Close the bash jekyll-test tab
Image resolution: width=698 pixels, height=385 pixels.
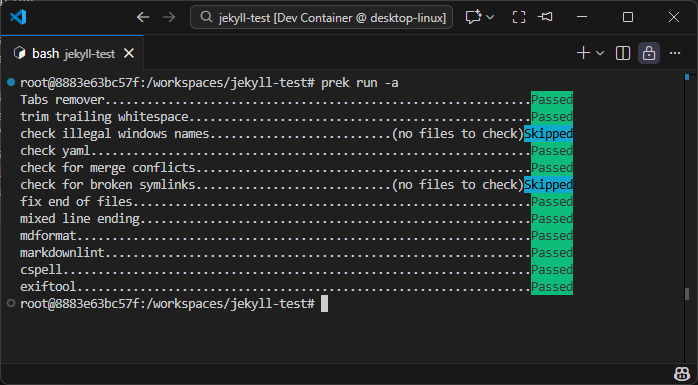(129, 53)
